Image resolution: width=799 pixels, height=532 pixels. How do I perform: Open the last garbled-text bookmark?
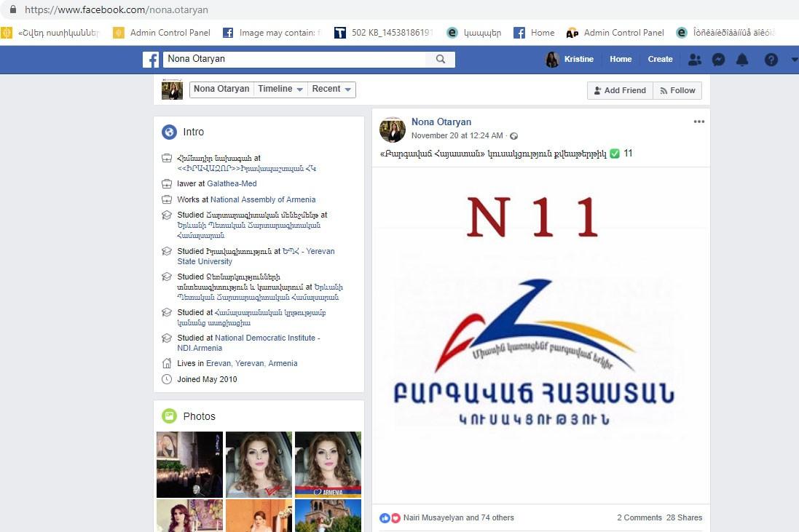click(725, 33)
